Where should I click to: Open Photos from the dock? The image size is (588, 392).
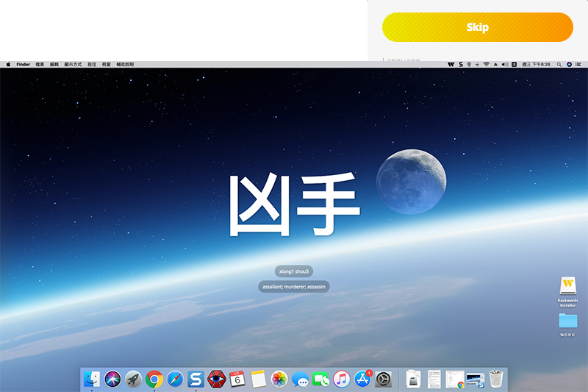click(279, 379)
